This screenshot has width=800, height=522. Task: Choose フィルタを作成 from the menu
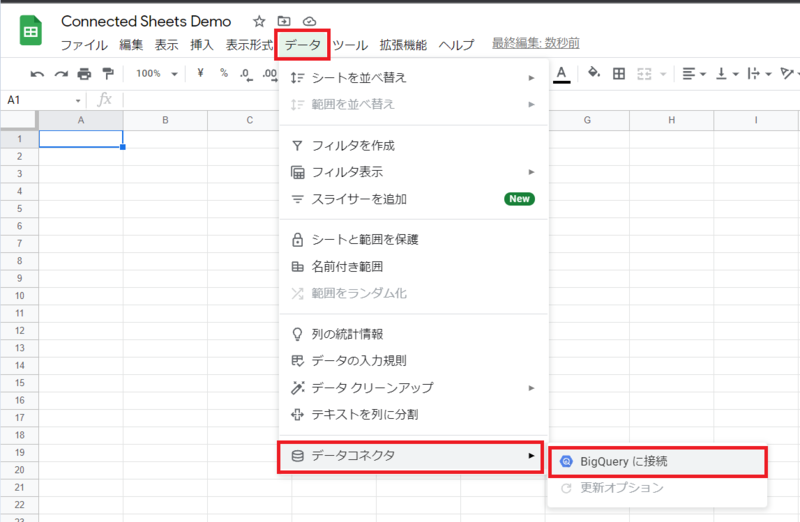(414, 146)
